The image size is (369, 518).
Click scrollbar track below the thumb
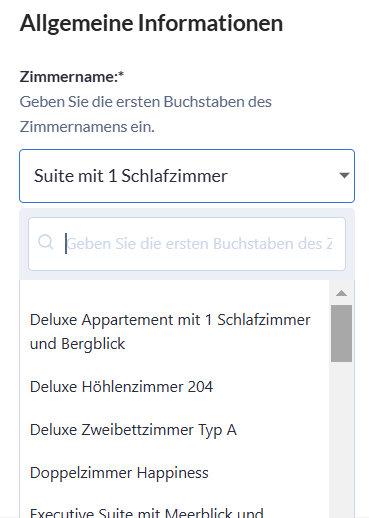pyautogui.click(x=341, y=440)
